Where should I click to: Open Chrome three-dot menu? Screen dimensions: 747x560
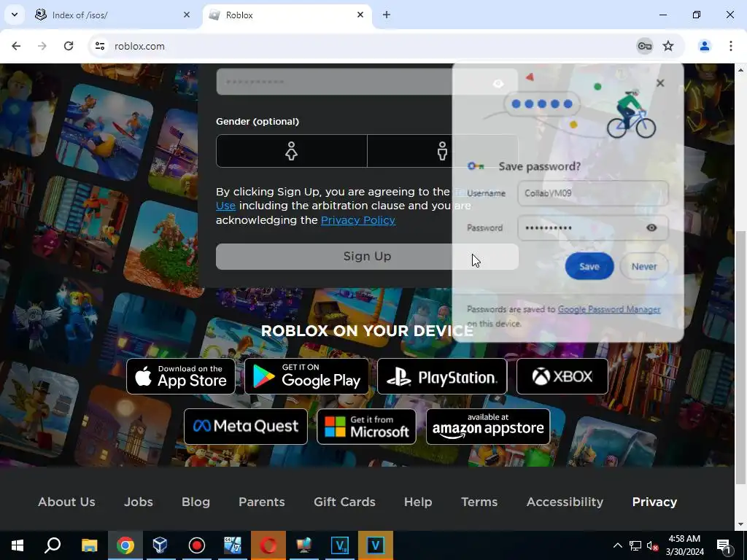pos(731,46)
